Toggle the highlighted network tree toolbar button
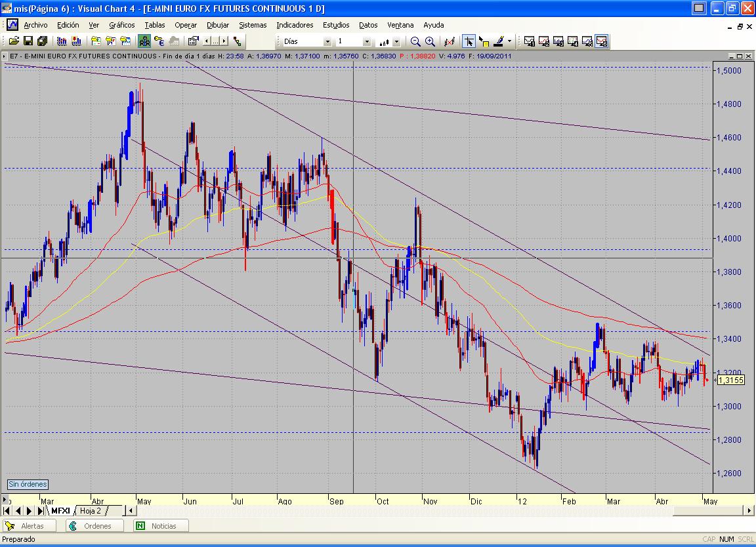The image size is (756, 547). click(144, 41)
